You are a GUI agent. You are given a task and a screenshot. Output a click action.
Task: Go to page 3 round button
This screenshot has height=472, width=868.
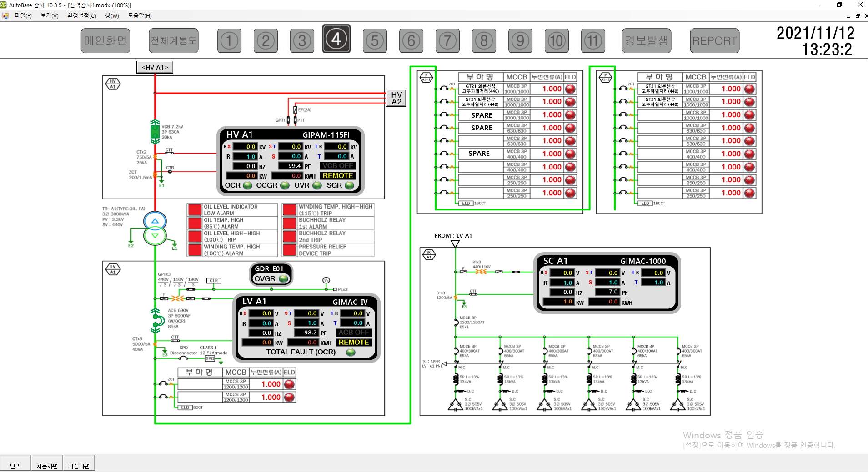point(302,41)
